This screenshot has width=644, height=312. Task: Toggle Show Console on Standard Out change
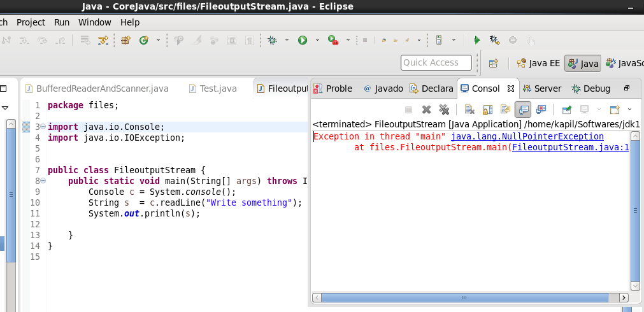pyautogui.click(x=523, y=110)
